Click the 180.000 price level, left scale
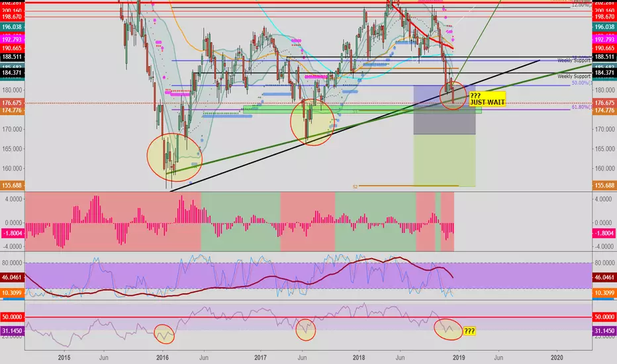This screenshot has width=617, height=364. pos(13,90)
